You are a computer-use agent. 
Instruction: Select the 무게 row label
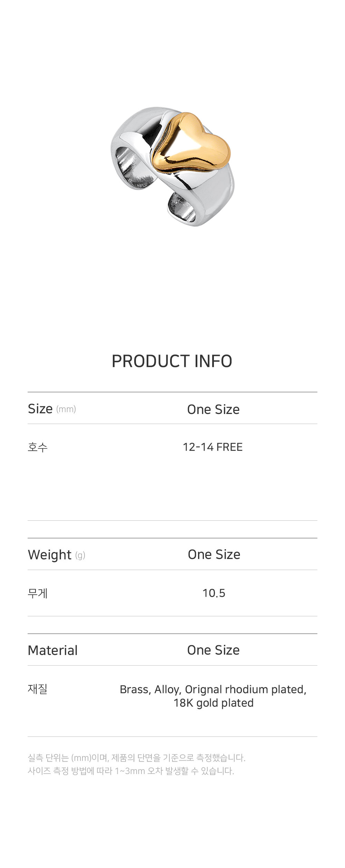(x=37, y=593)
